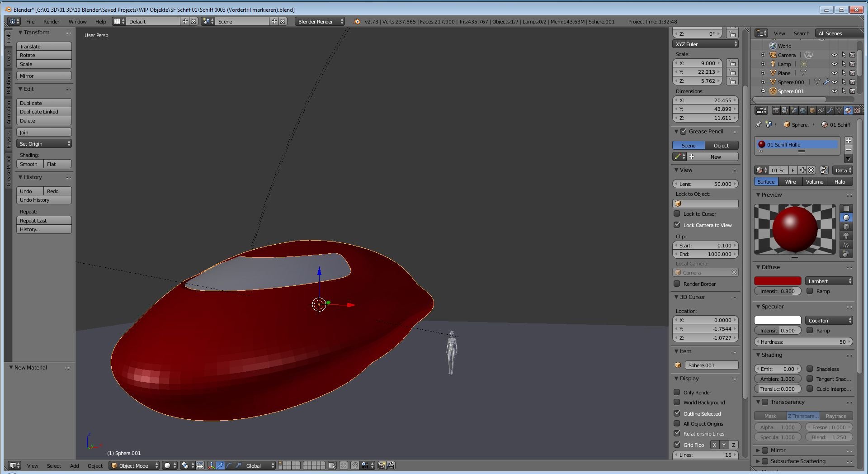This screenshot has height=474, width=868.
Task: Expand the Camera item in outliner
Action: (764, 55)
